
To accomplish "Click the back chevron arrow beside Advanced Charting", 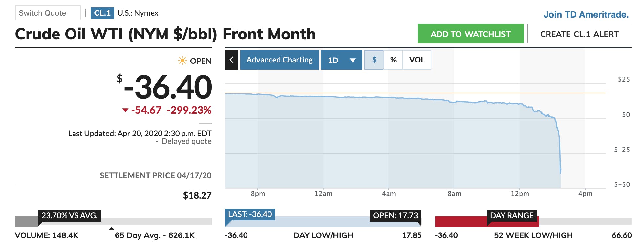I will (232, 60).
